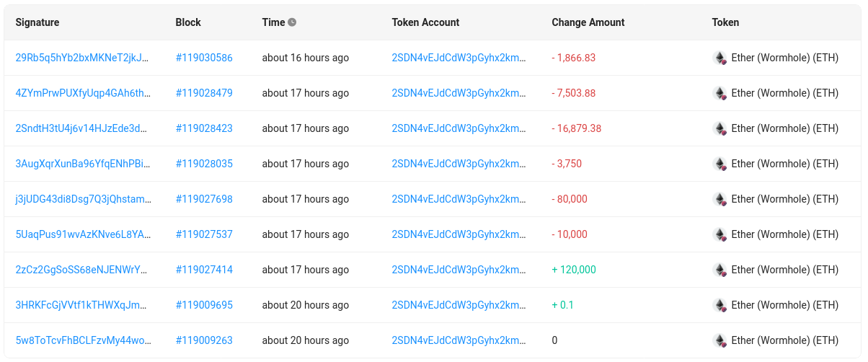Click the Time column header
The image size is (868, 362).
(273, 22)
